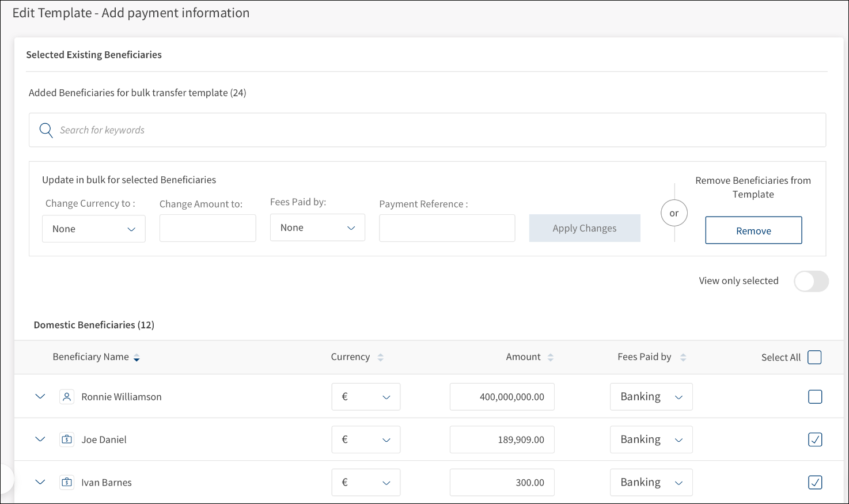Uncheck Joe Daniel's row checkbox
This screenshot has width=849, height=504.
pyautogui.click(x=814, y=439)
